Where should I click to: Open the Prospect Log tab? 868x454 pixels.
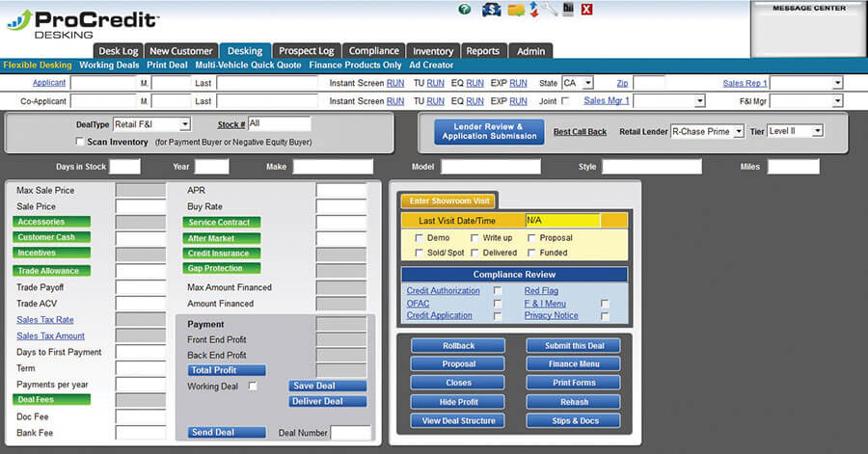tap(306, 51)
